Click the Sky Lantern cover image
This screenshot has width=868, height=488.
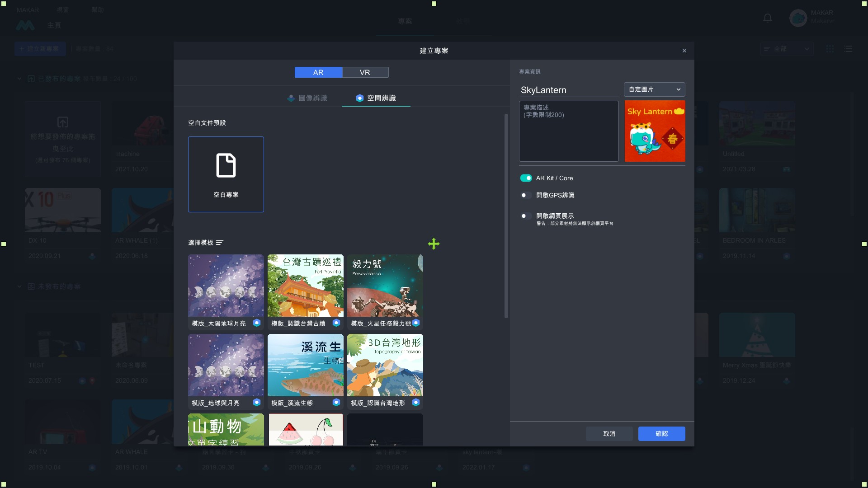pos(655,131)
